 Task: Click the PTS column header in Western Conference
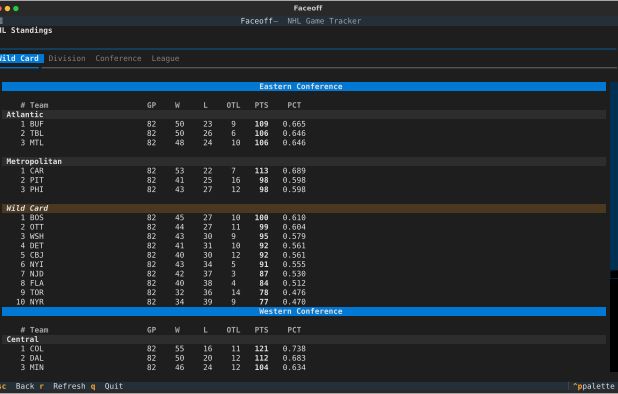click(x=261, y=330)
